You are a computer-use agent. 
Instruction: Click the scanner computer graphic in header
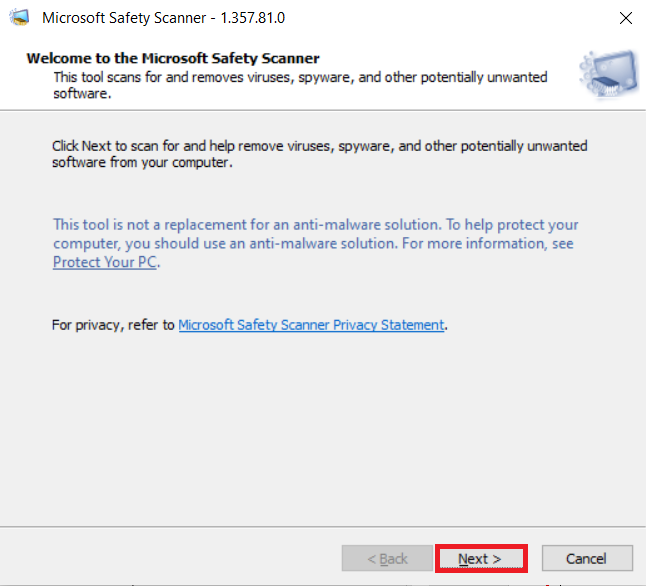point(609,74)
